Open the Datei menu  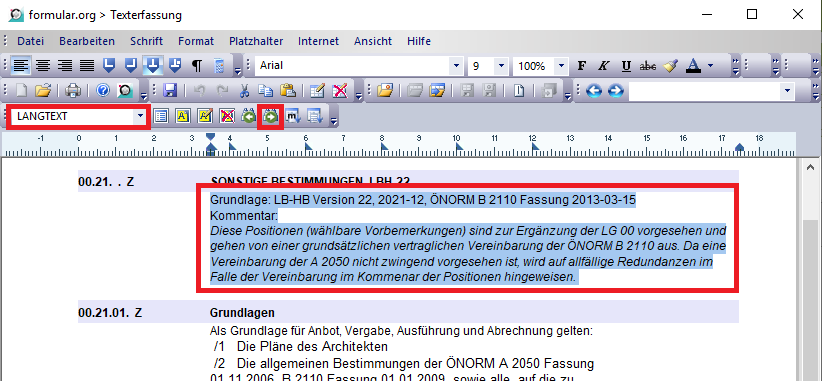[30, 41]
